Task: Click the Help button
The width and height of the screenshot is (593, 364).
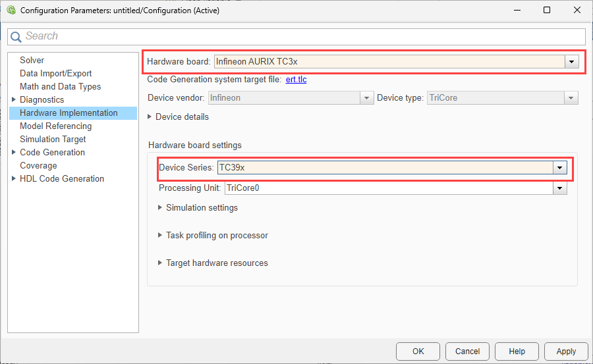Action: [x=517, y=351]
